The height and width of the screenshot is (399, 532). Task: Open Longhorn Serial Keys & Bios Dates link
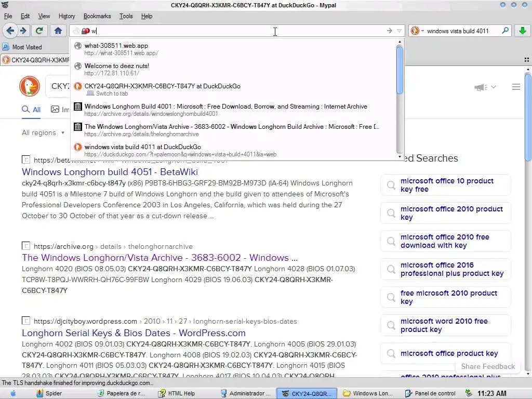pyautogui.click(x=134, y=333)
